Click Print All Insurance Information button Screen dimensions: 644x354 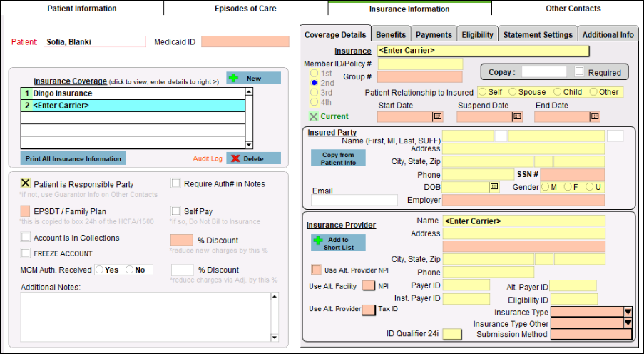click(73, 158)
